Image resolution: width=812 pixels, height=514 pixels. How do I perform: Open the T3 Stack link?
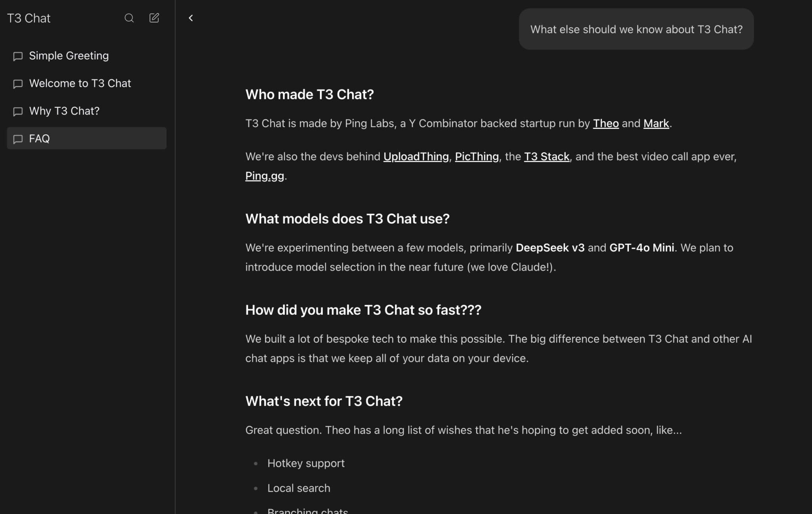tap(547, 156)
